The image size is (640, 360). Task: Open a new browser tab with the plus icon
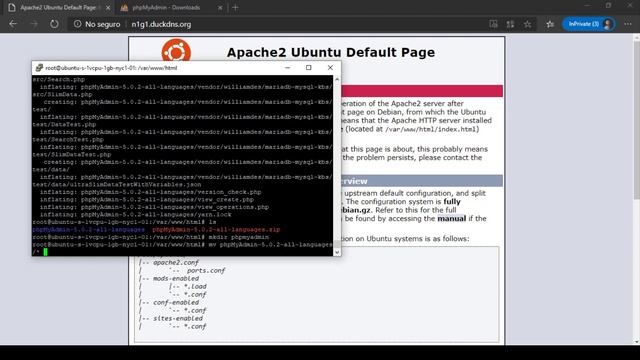(235, 7)
